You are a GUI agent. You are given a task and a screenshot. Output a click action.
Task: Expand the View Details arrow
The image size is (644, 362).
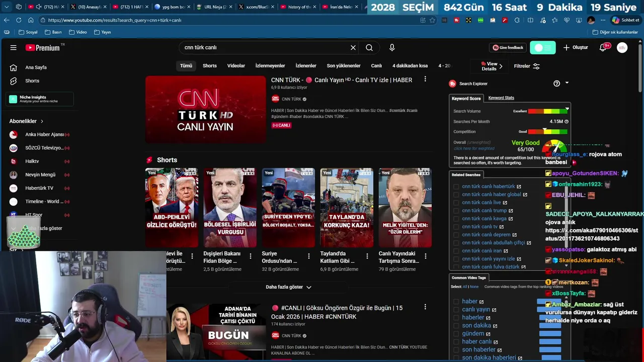click(501, 66)
